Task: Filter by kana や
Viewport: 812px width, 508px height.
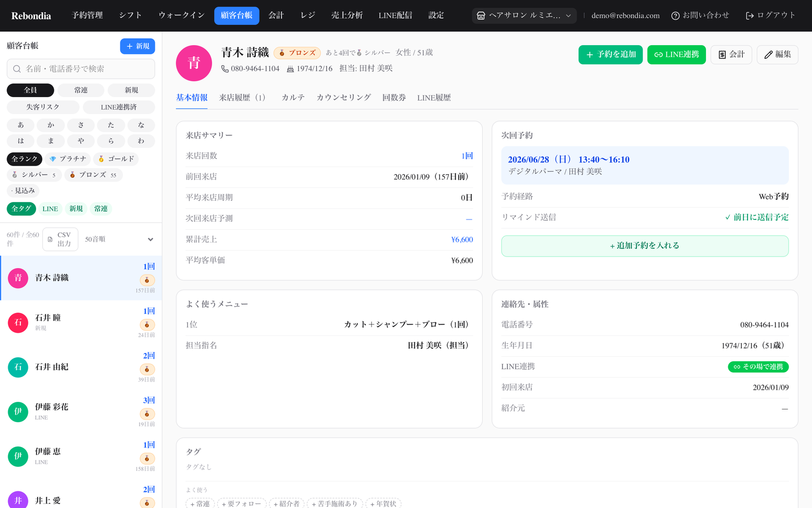Action: tap(81, 141)
